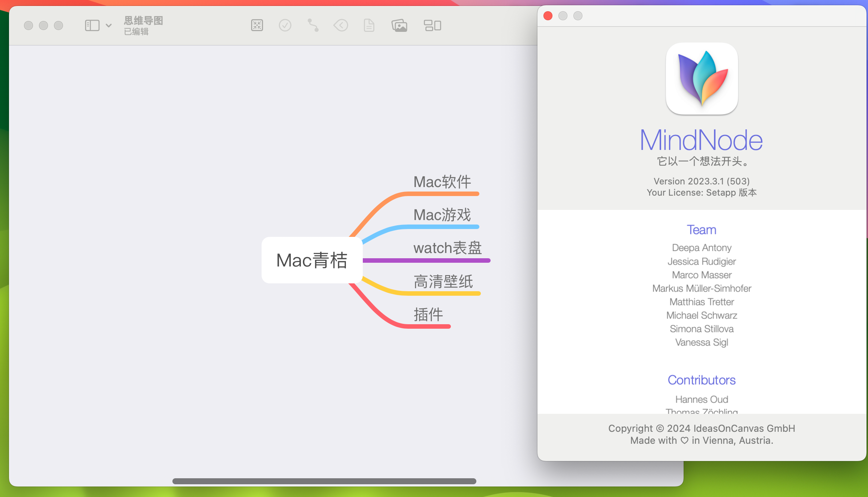Click Version 2023.3.1 (503) text
Viewport: 868px width, 497px height.
702,181
